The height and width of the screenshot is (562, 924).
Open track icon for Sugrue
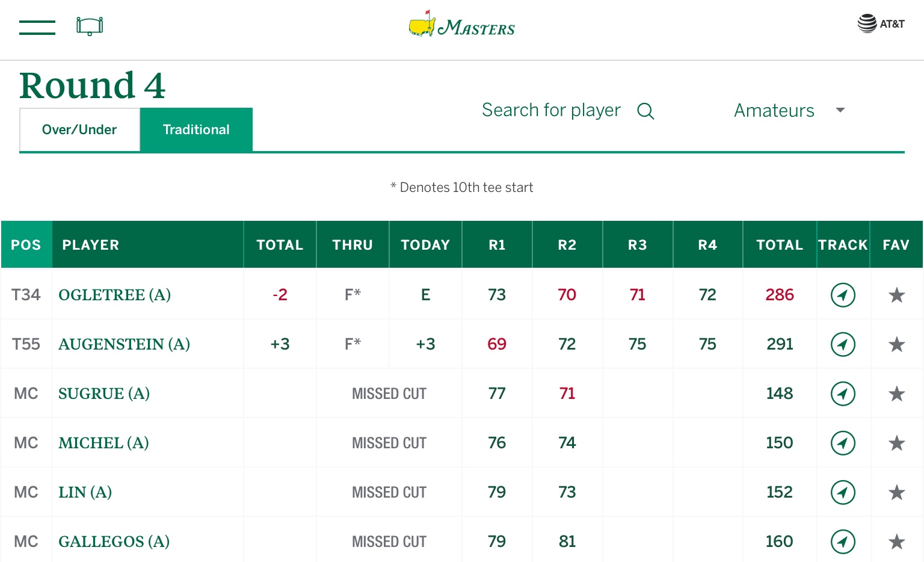pyautogui.click(x=843, y=394)
